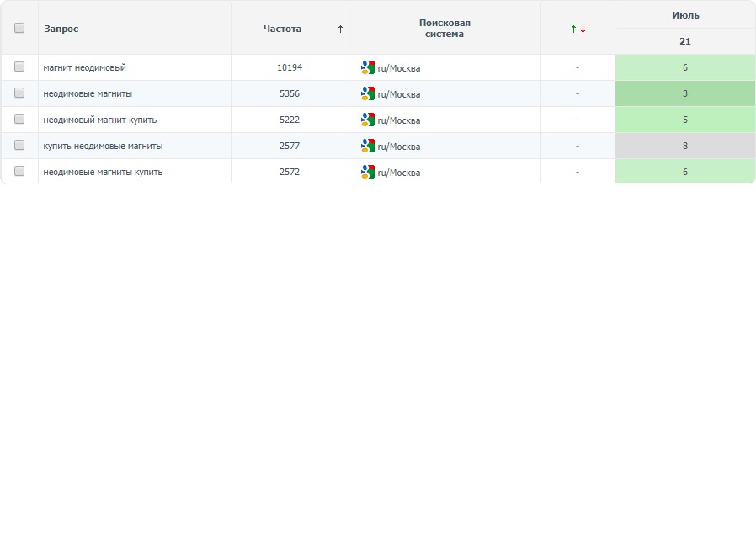Click frequency value 5222
Image resolution: width=756 pixels, height=533 pixels.
pyautogui.click(x=290, y=120)
